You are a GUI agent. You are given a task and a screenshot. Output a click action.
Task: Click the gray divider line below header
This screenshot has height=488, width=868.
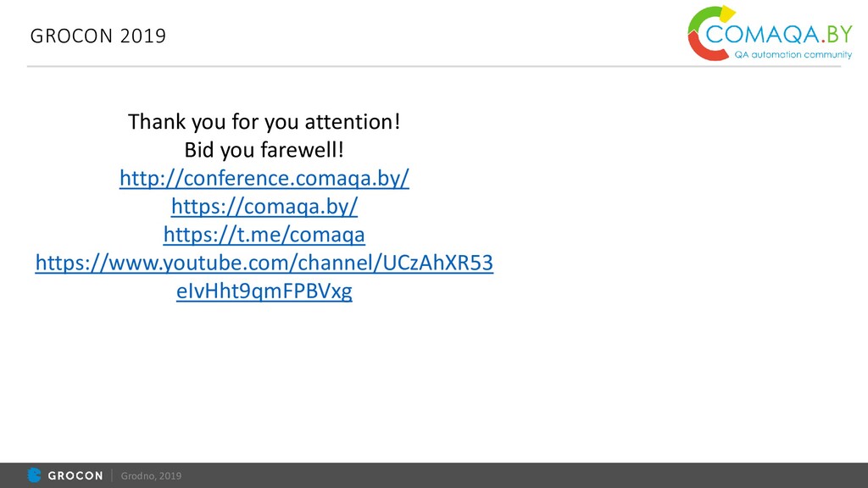pyautogui.click(x=434, y=66)
